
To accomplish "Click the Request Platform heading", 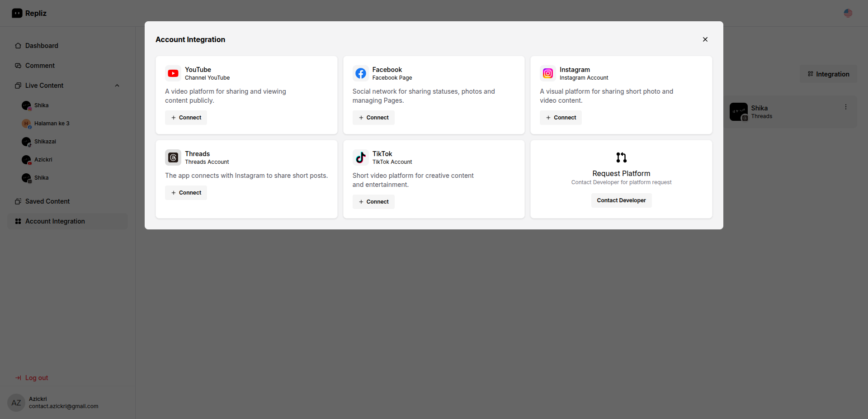I will [x=621, y=173].
